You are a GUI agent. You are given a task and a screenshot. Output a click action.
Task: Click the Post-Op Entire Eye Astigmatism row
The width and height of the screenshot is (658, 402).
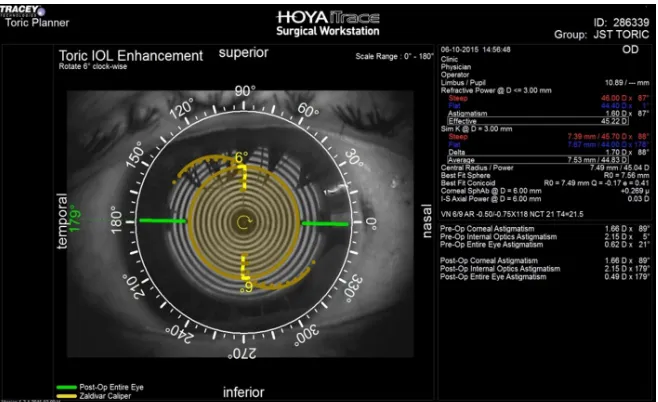(x=545, y=277)
